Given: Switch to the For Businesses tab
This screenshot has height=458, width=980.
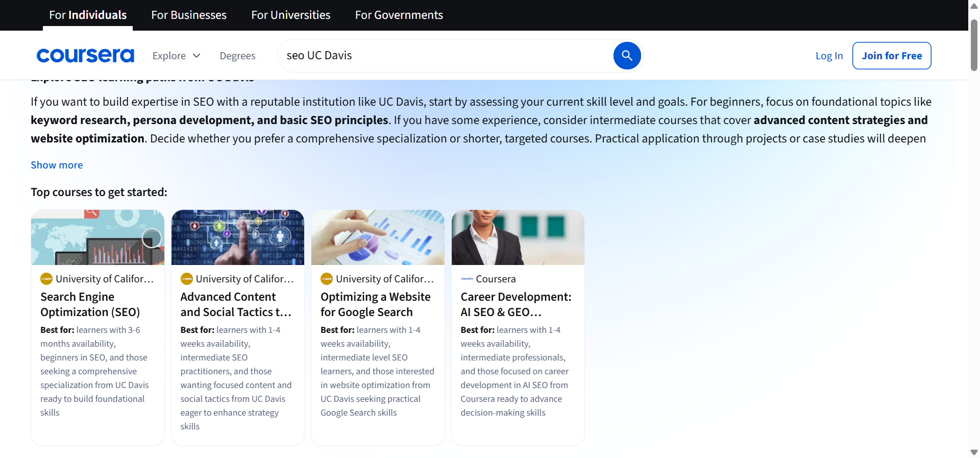Looking at the screenshot, I should (188, 15).
